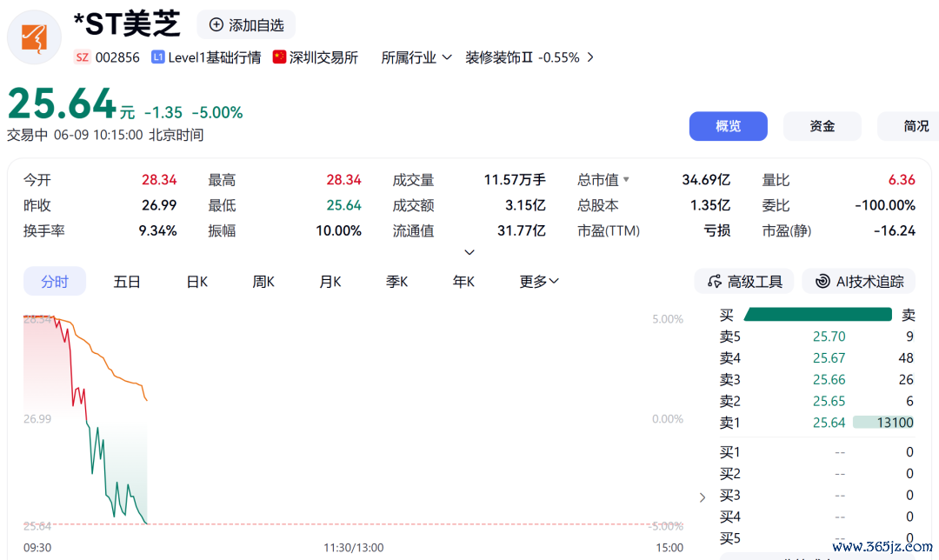Click the 买2 row label

pos(730,474)
